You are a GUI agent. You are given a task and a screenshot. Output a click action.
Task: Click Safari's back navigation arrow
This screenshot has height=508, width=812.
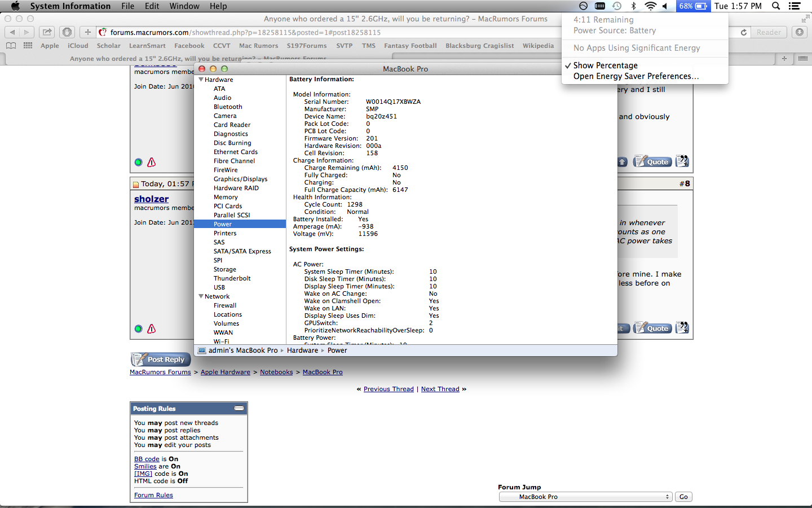(x=12, y=32)
